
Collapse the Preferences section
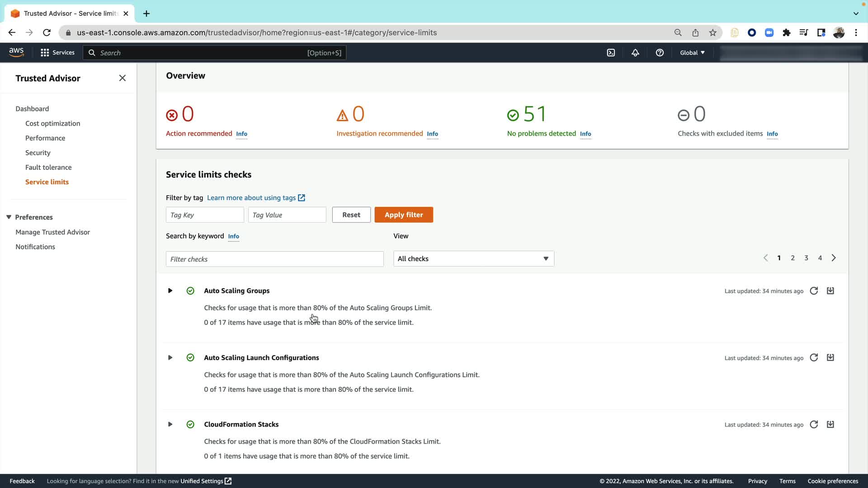pos(9,217)
